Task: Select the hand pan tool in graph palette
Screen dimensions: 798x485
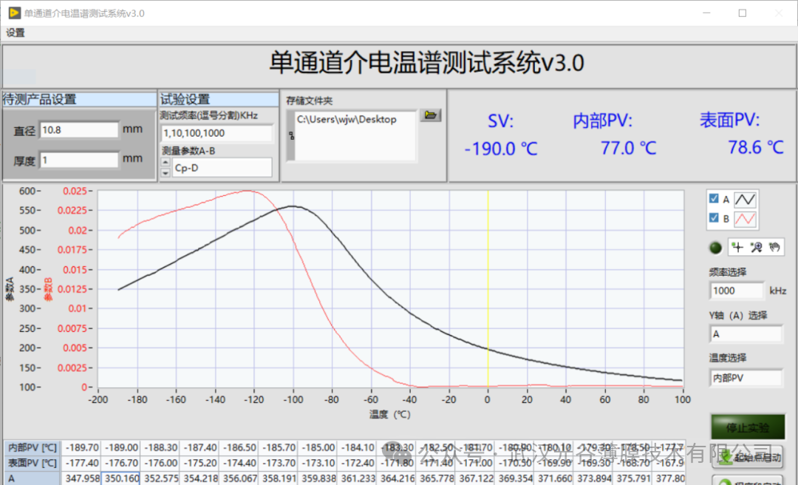Action: (x=775, y=248)
